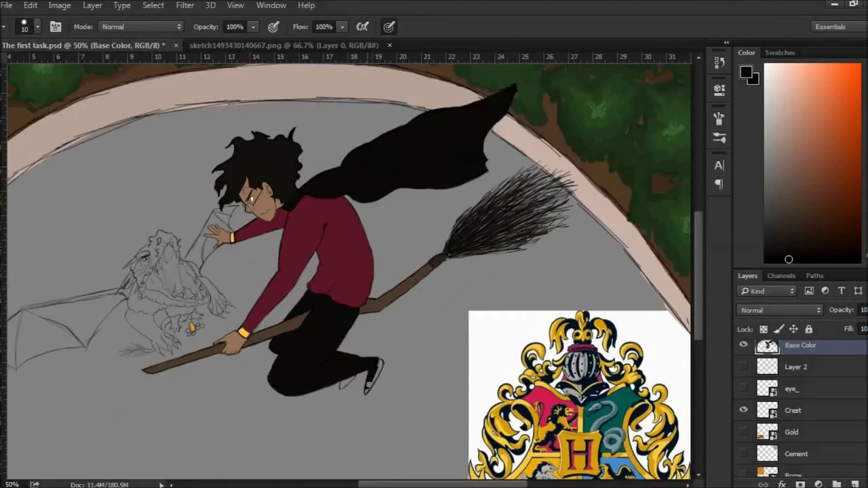The width and height of the screenshot is (868, 488).
Task: Switch to the Paths tab
Action: tap(814, 276)
